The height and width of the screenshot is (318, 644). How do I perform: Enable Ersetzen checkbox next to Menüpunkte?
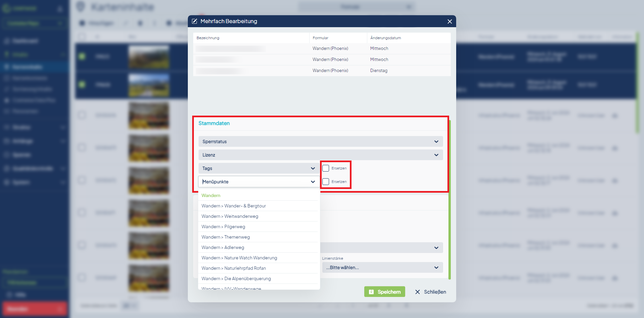(x=326, y=182)
